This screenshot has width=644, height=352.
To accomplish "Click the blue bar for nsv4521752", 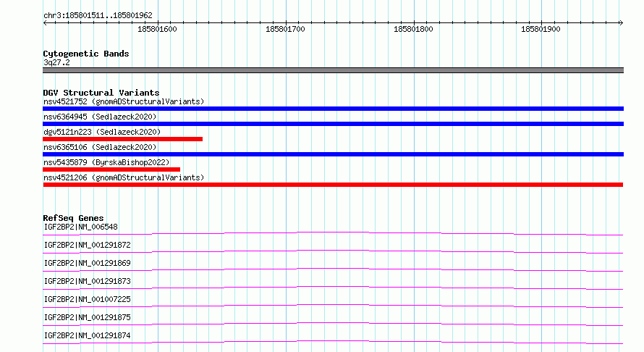I will [x=333, y=109].
